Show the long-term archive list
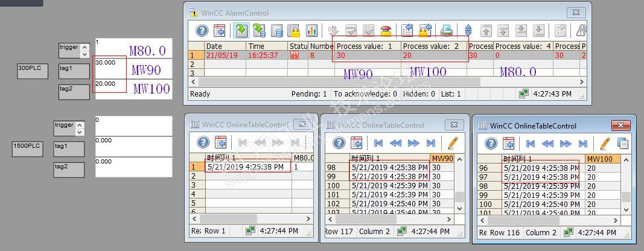Viewport: 644px width, 251px height. click(277, 30)
